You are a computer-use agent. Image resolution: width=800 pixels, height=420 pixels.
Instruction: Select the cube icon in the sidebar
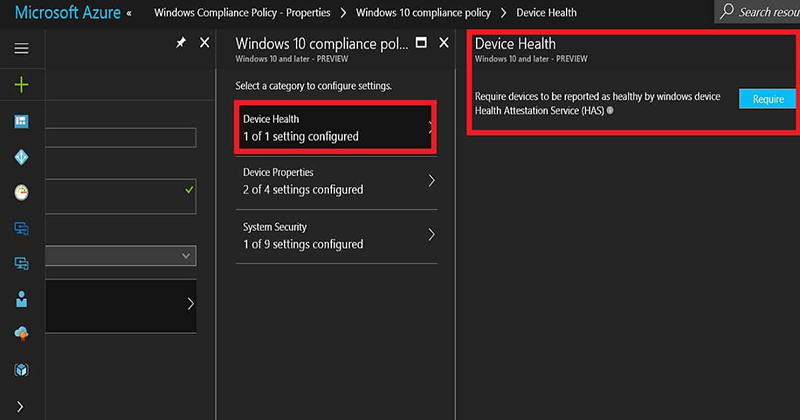coord(21,370)
